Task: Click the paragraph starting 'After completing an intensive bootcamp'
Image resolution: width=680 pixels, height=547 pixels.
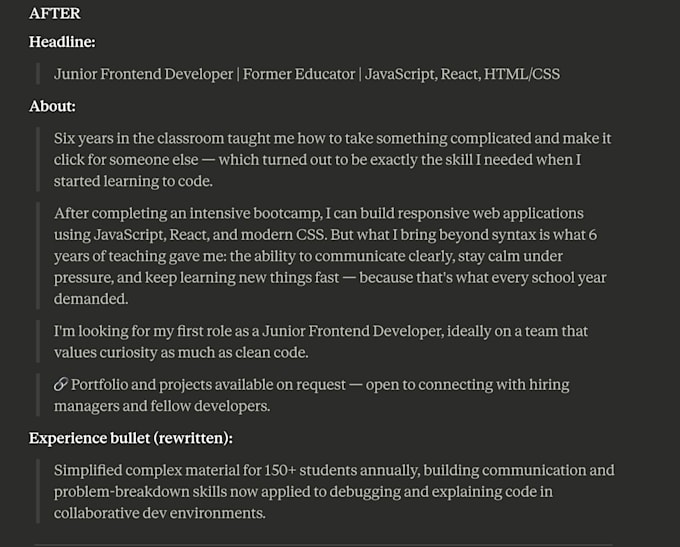Action: point(330,256)
